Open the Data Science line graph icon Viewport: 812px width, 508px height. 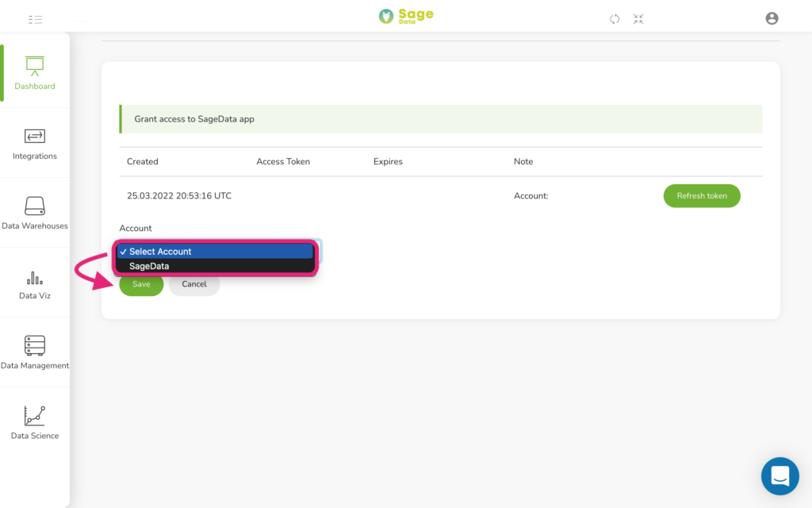tap(35, 416)
